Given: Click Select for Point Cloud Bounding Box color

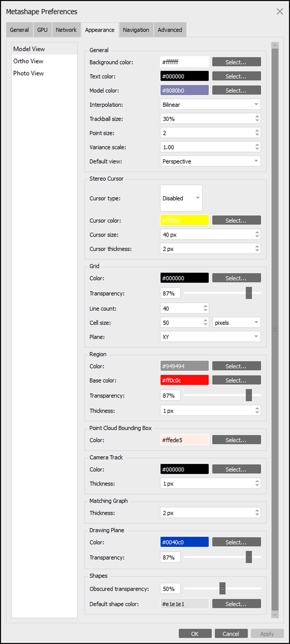Looking at the screenshot, I should (x=236, y=440).
